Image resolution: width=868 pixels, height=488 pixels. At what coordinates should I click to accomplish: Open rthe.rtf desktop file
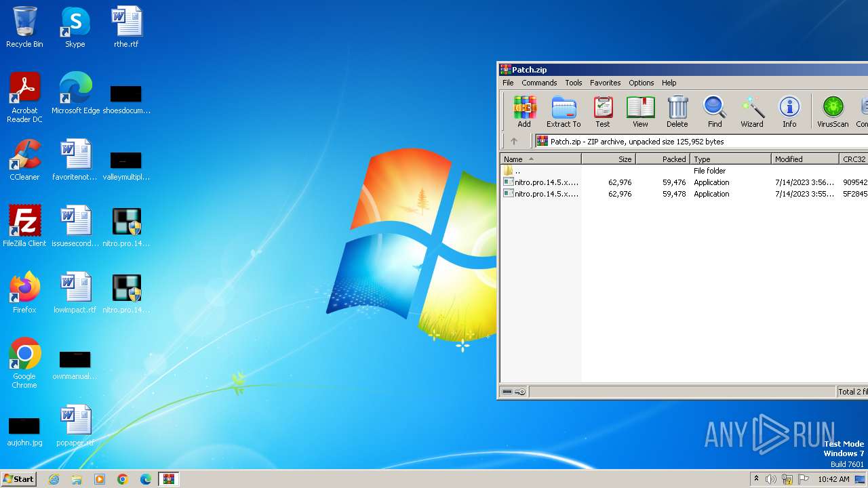[x=126, y=27]
